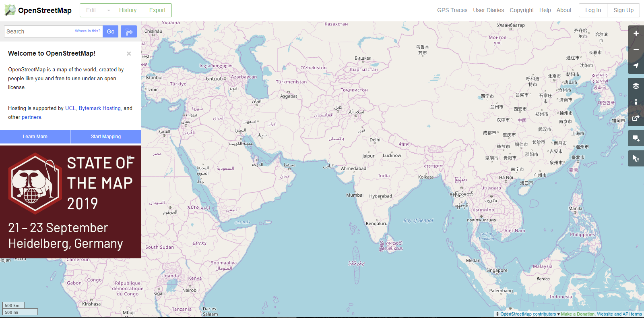
Task: Click the Edit button
Action: tap(91, 10)
